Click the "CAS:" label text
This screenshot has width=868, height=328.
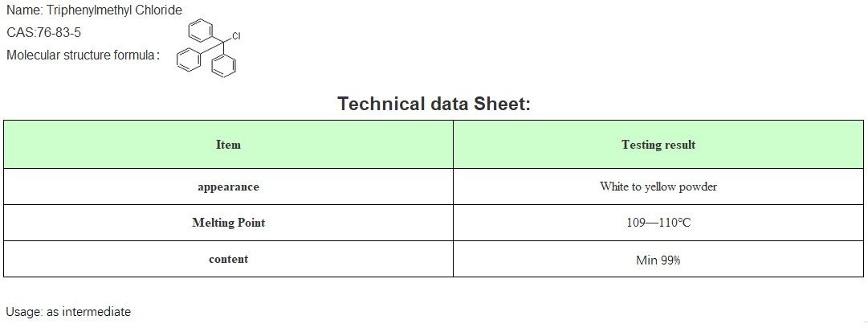(21, 33)
